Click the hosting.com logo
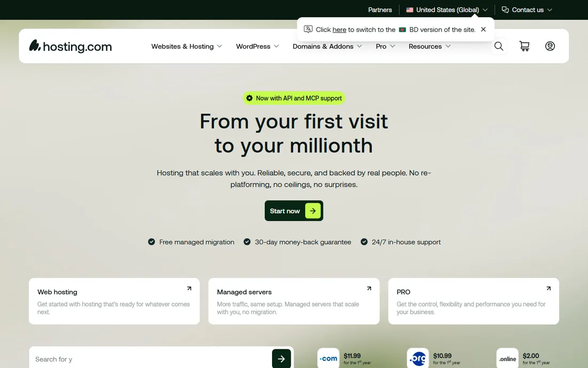Viewport: 588px width, 368px height. tap(71, 46)
